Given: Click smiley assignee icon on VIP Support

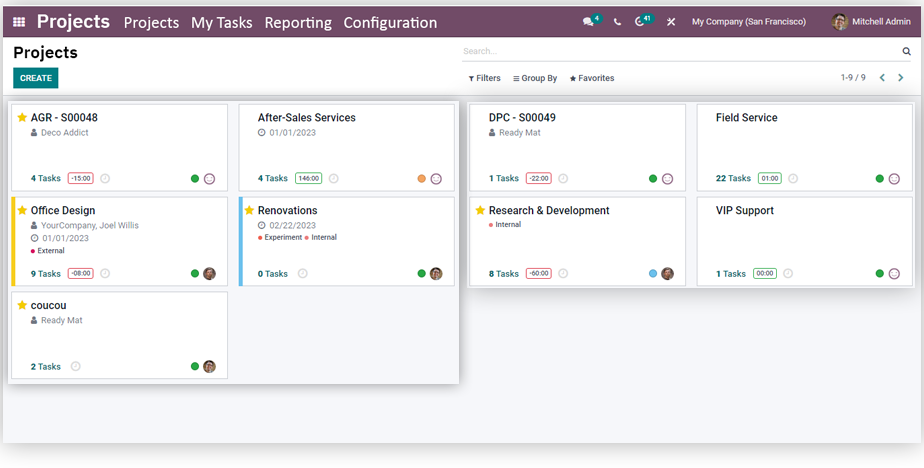Looking at the screenshot, I should pos(894,273).
